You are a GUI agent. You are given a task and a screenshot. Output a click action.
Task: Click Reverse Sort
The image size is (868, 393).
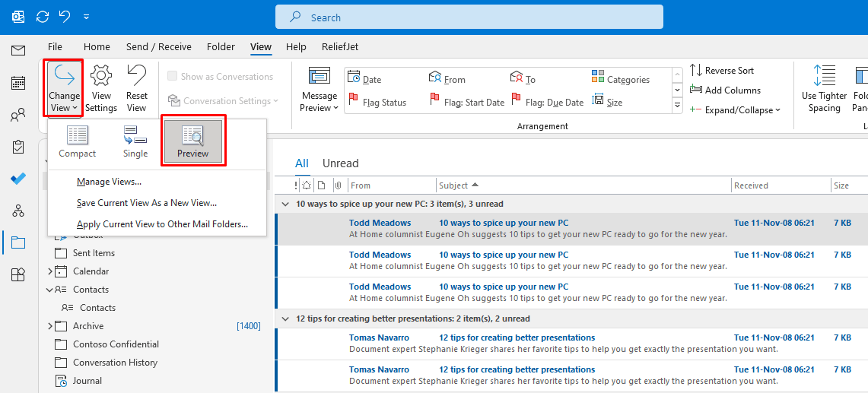(722, 70)
